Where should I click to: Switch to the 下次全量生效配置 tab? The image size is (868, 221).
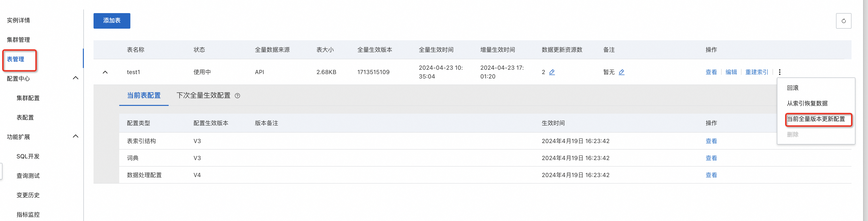click(204, 95)
